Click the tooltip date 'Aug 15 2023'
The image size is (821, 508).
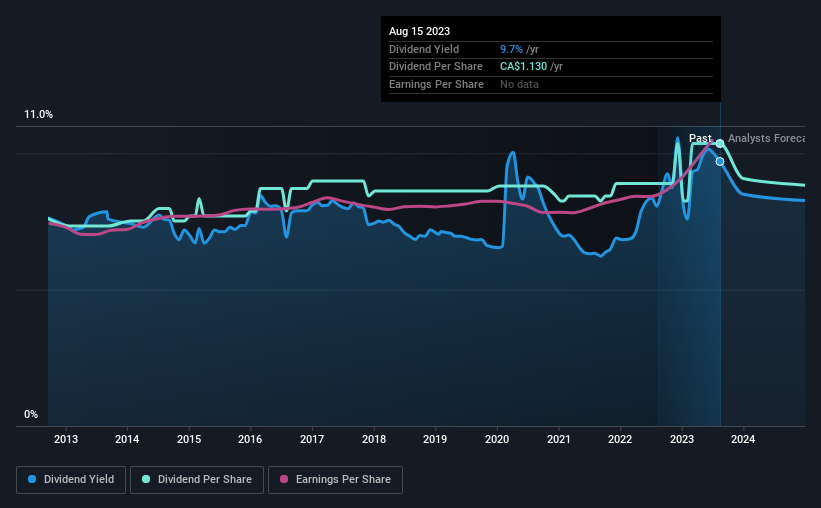(419, 31)
